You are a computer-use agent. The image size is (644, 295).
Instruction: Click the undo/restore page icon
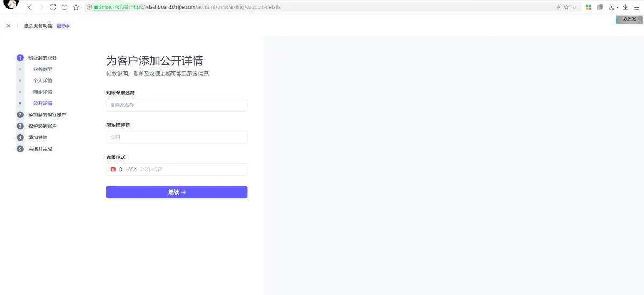(x=64, y=8)
